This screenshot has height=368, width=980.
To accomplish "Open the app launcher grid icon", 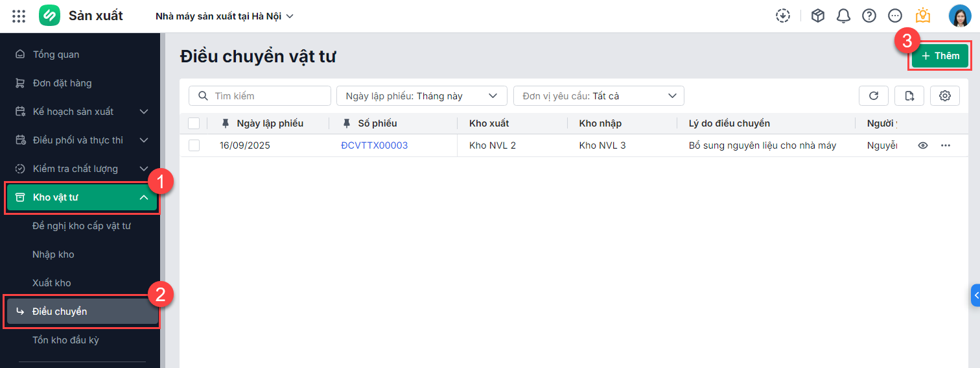I will pyautogui.click(x=19, y=16).
